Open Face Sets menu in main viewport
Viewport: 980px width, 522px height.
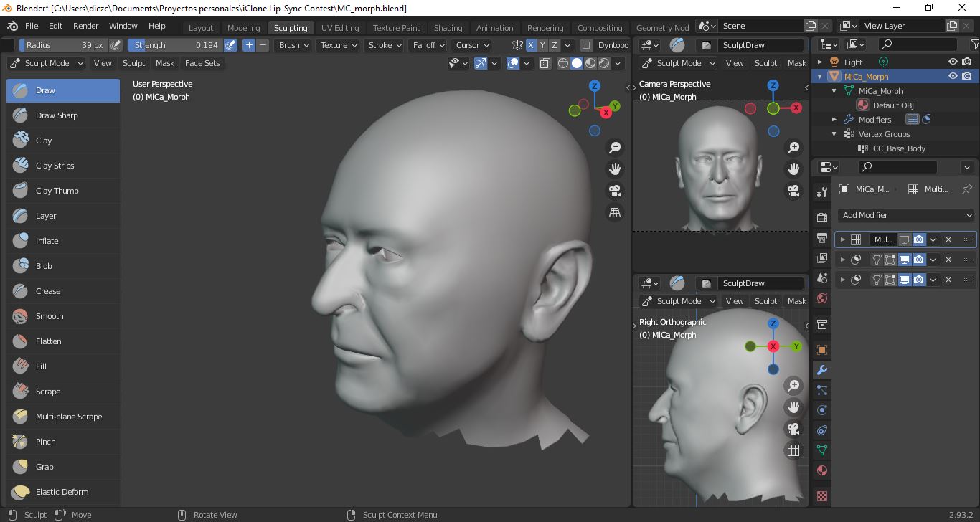click(202, 63)
